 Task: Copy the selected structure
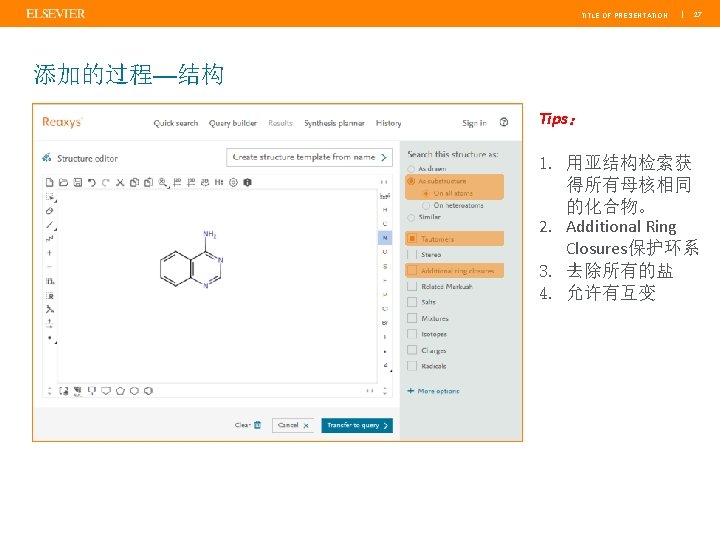[x=134, y=182]
